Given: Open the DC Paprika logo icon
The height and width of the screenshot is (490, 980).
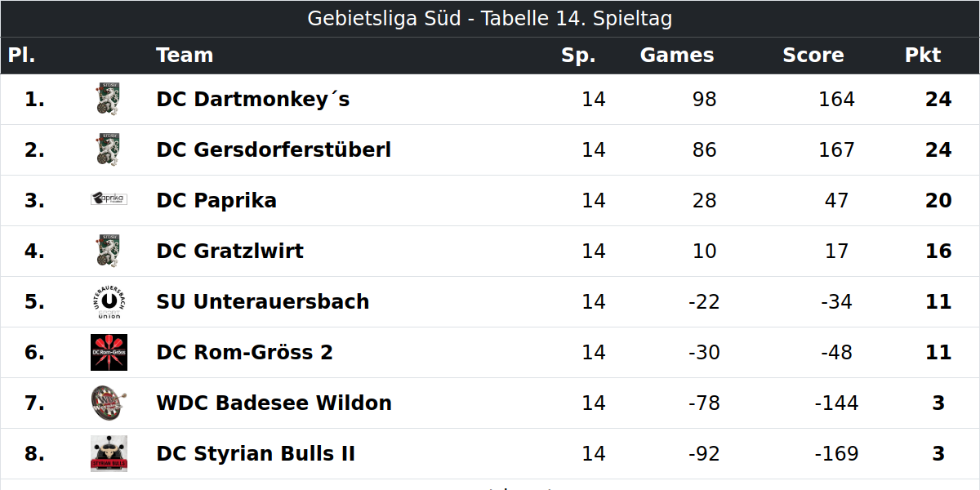Looking at the screenshot, I should point(109,199).
